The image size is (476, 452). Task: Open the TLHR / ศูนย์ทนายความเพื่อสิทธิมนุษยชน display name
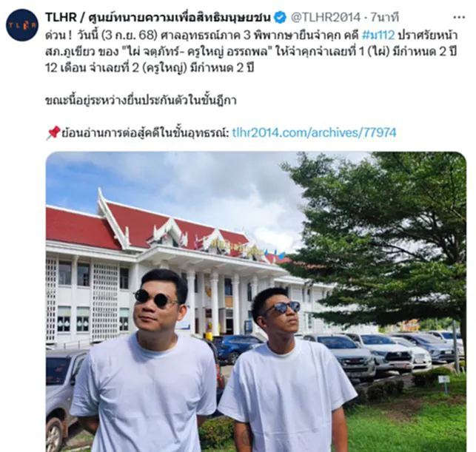click(x=158, y=18)
